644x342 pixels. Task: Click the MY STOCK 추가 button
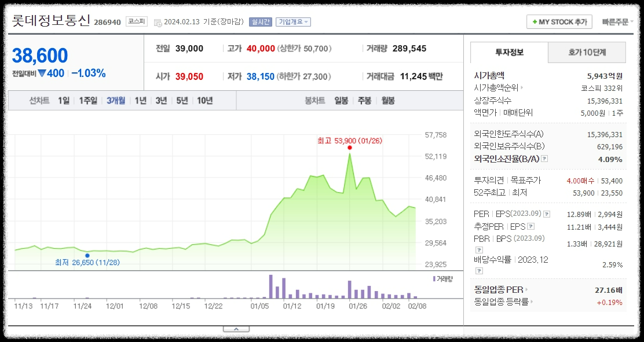[x=559, y=22]
